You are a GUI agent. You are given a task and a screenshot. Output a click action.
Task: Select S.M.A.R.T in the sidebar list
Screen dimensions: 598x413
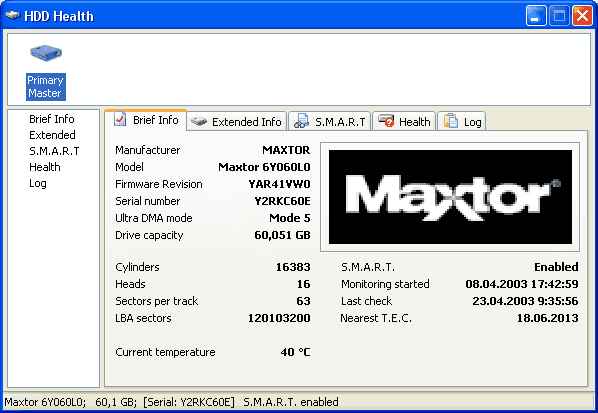point(54,151)
